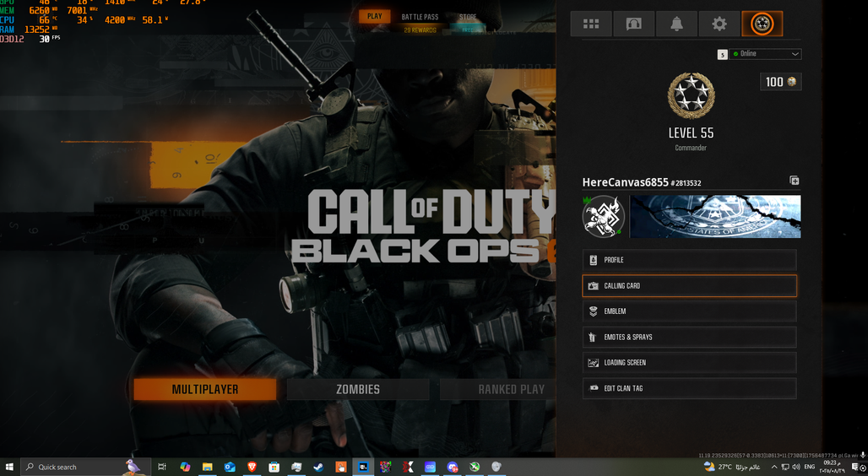Select the Zombies mode
This screenshot has width=868, height=476.
point(358,389)
